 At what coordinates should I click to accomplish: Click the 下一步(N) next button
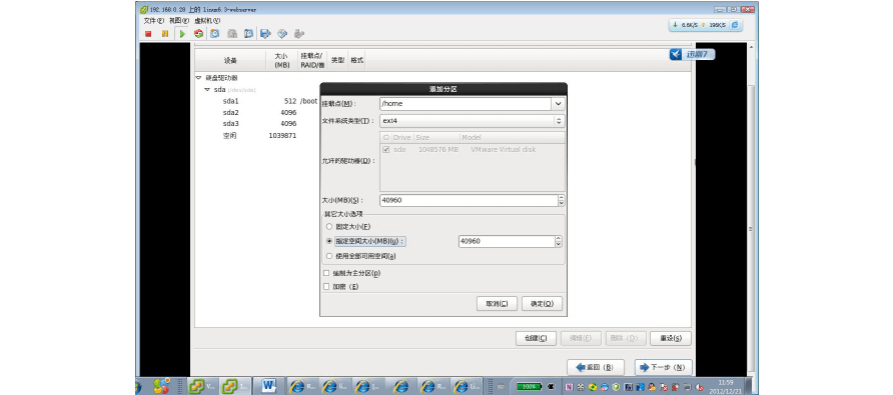tap(663, 367)
